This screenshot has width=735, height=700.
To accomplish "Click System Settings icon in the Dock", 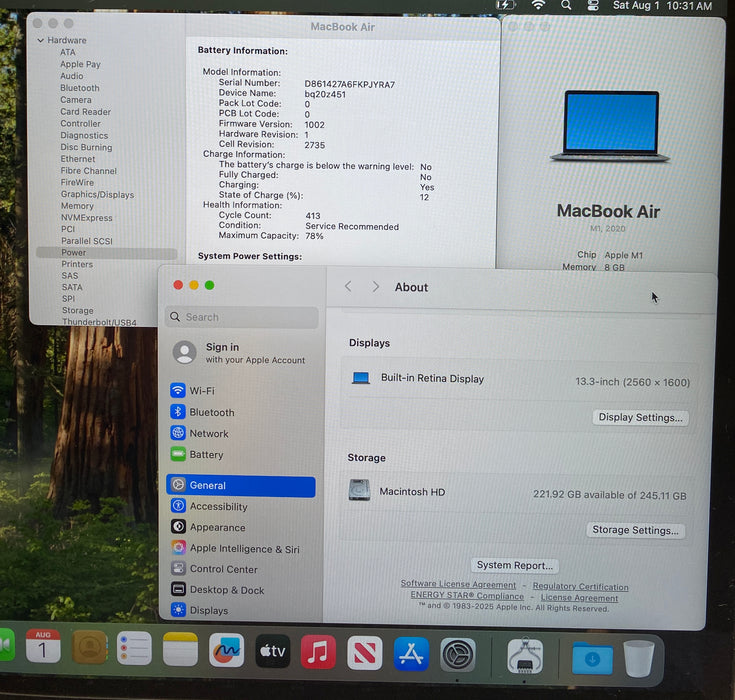I will [x=458, y=655].
